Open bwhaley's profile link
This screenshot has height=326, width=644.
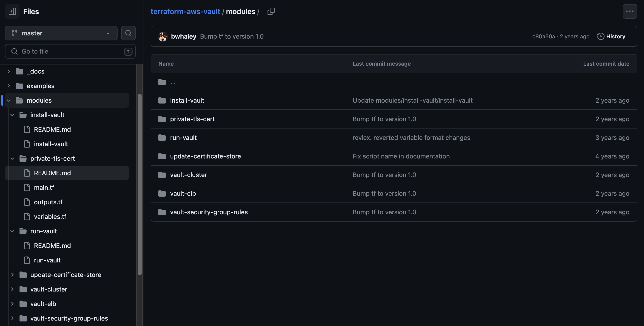184,37
